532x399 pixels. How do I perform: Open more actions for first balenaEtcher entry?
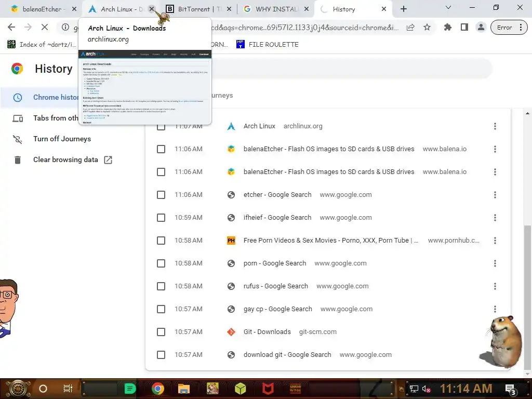(495, 149)
